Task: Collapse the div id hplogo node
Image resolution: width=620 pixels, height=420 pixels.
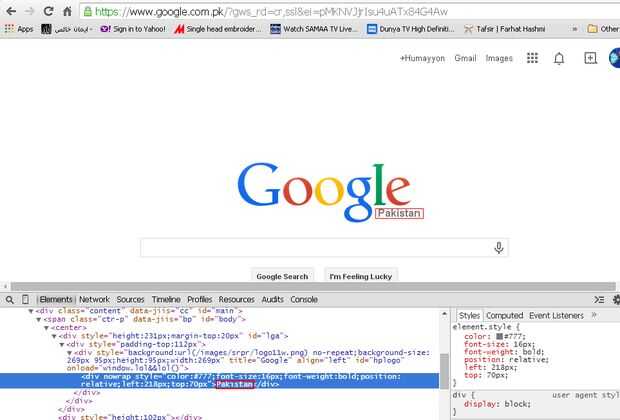Action: [x=70, y=353]
